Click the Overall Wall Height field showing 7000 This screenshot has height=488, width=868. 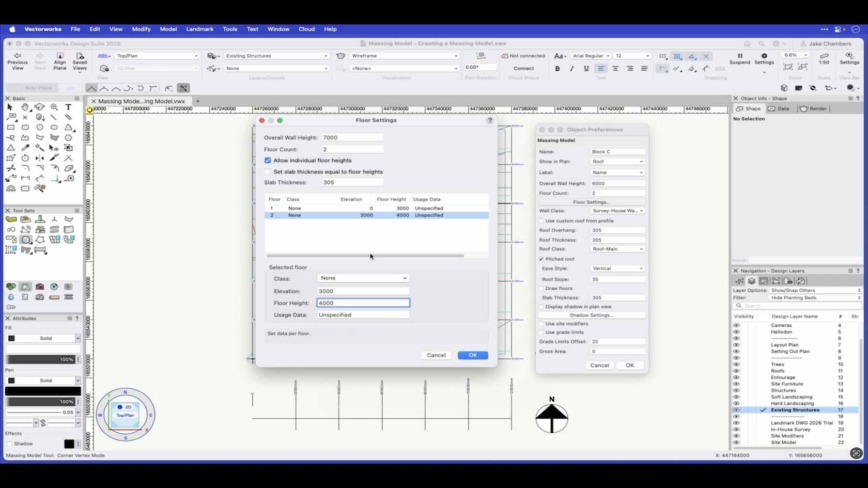click(x=352, y=138)
